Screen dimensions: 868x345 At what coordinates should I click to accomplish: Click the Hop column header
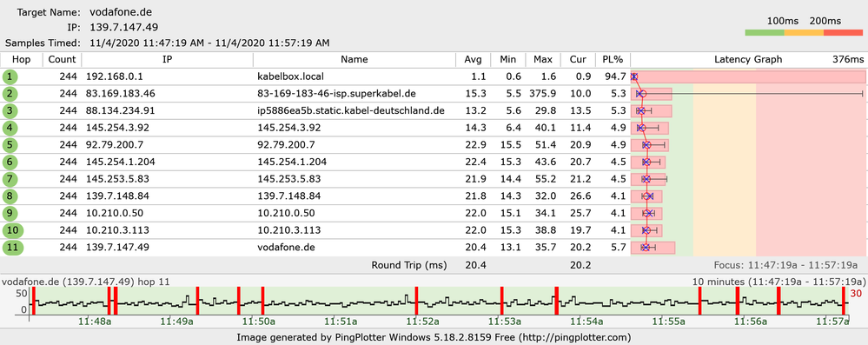click(21, 60)
